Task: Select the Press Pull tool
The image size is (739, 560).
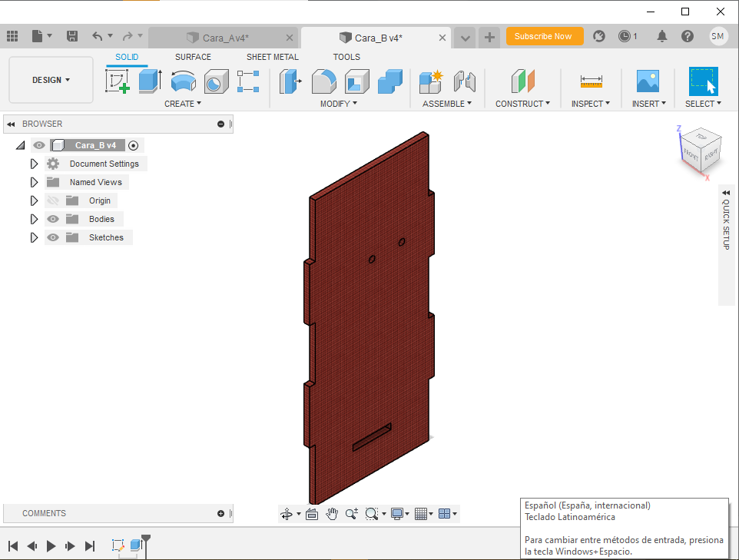Action: pyautogui.click(x=290, y=81)
